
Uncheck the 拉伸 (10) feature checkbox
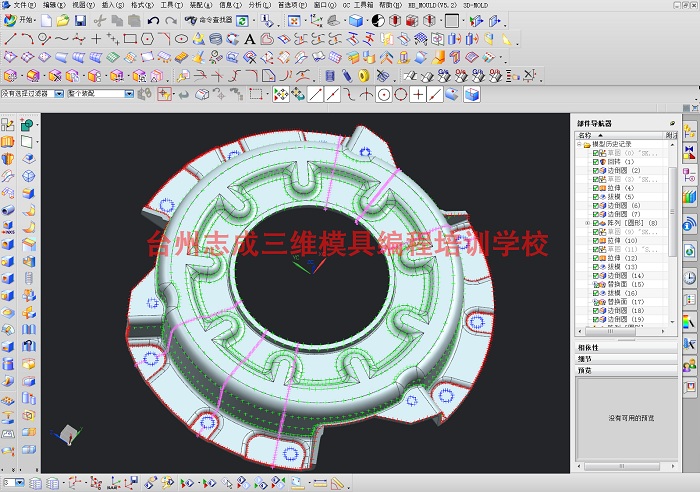point(596,241)
